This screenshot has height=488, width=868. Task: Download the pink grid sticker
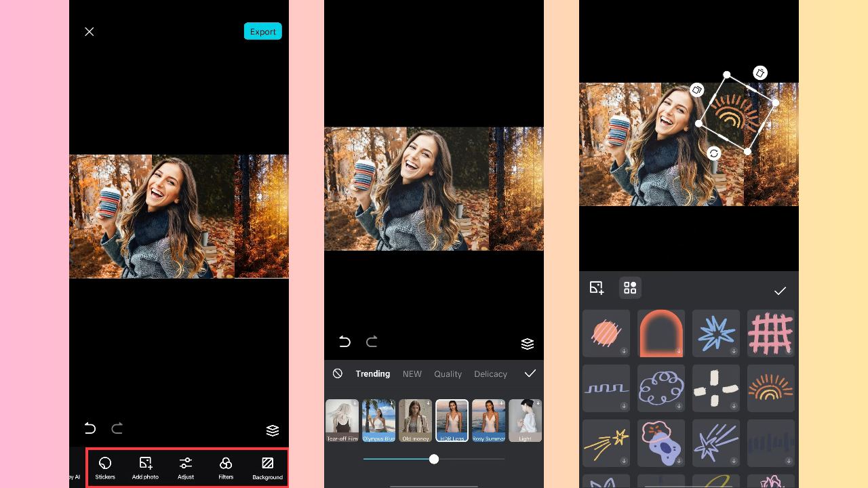(789, 350)
